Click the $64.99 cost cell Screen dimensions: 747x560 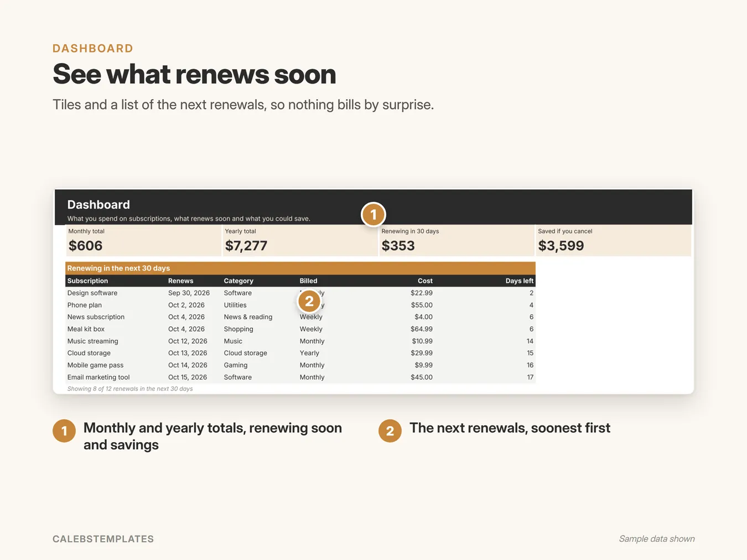[422, 329]
